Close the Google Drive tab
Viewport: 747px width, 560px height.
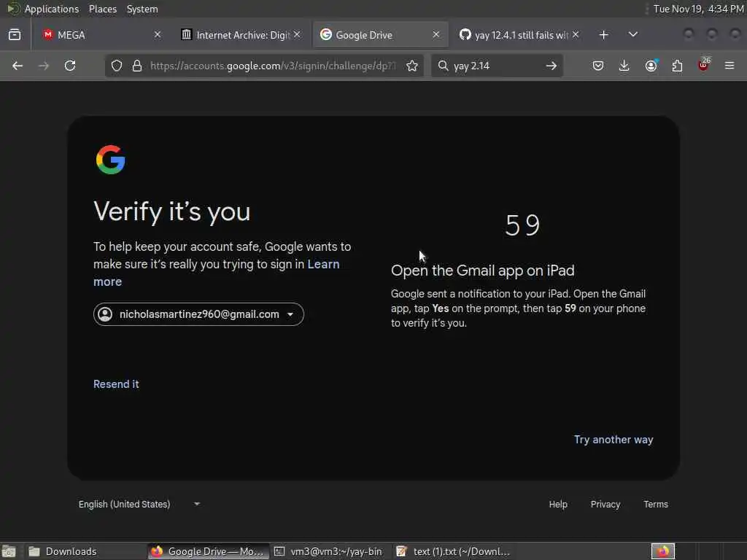(436, 35)
